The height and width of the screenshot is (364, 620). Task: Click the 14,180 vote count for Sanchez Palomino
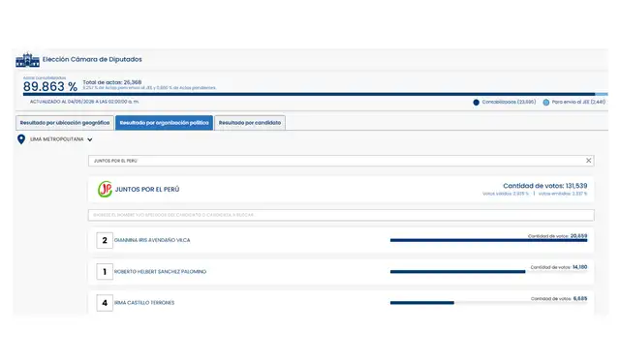580,267
